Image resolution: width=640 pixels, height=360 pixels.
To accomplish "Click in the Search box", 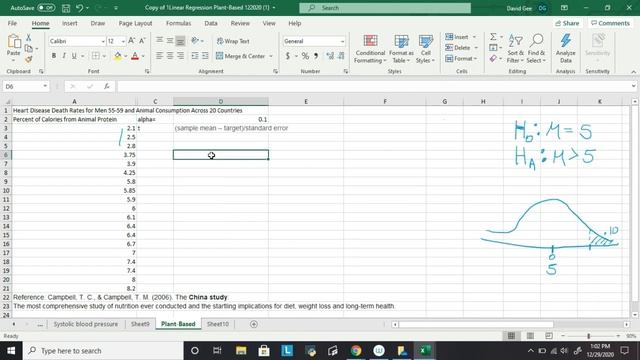I will pyautogui.click(x=385, y=8).
